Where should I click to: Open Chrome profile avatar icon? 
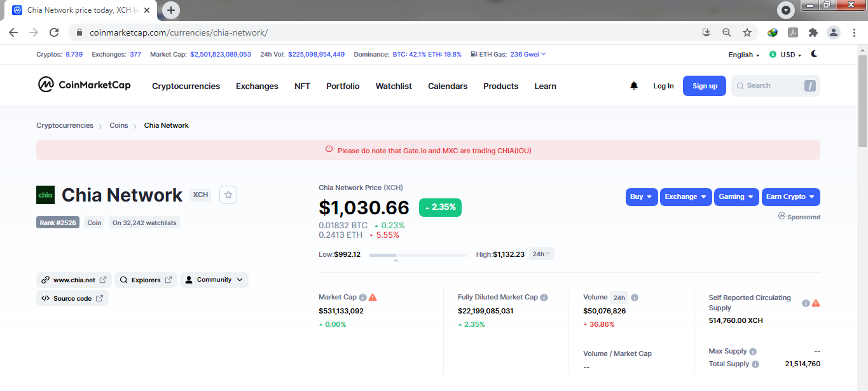tap(834, 32)
